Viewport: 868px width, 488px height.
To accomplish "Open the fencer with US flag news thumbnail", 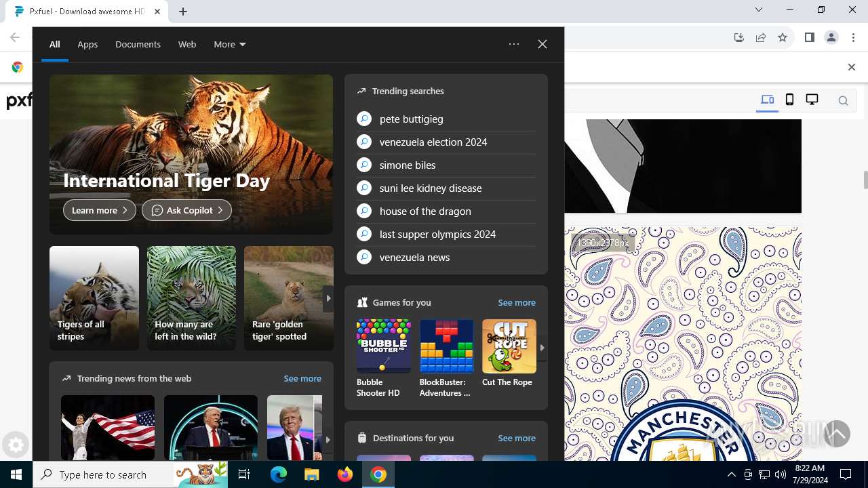I will point(108,428).
